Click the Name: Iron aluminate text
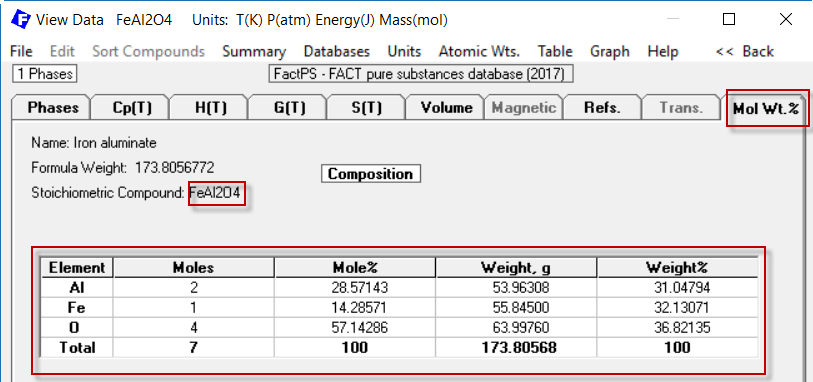The image size is (813, 382). pyautogui.click(x=93, y=143)
